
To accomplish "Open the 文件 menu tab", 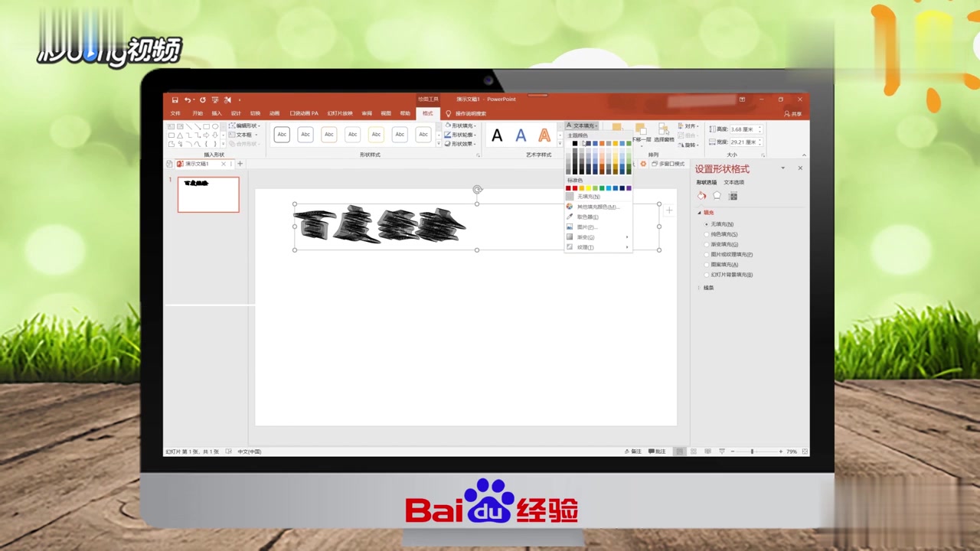I will (175, 113).
